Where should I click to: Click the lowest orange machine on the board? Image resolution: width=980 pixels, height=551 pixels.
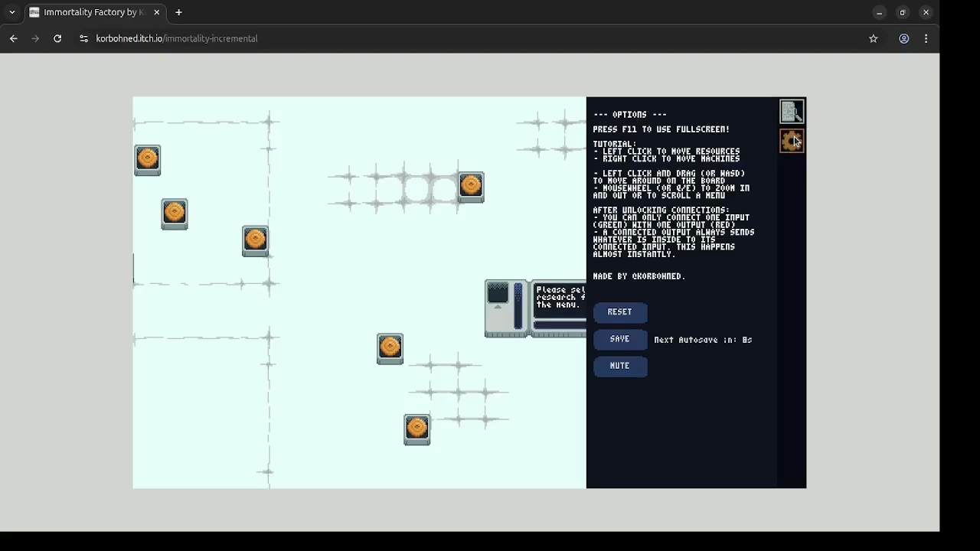coord(417,429)
